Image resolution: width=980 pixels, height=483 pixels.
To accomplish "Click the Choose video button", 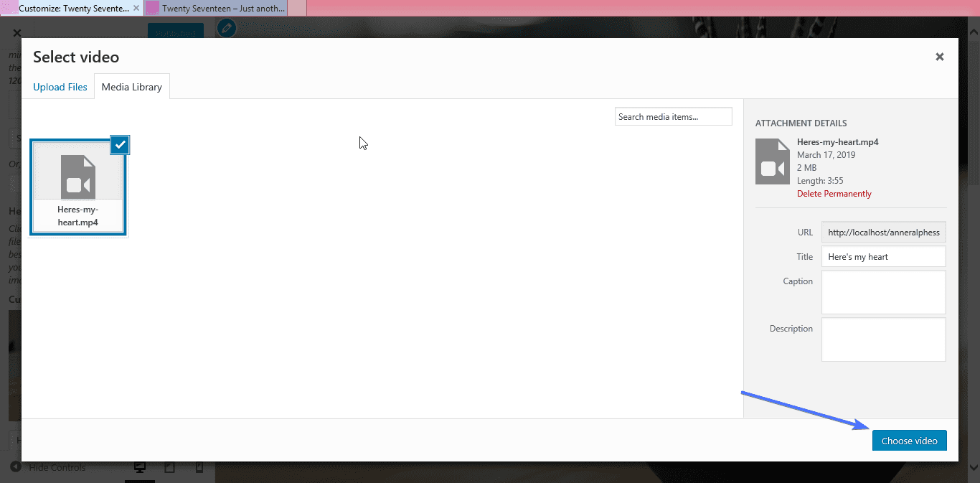I will (x=909, y=441).
